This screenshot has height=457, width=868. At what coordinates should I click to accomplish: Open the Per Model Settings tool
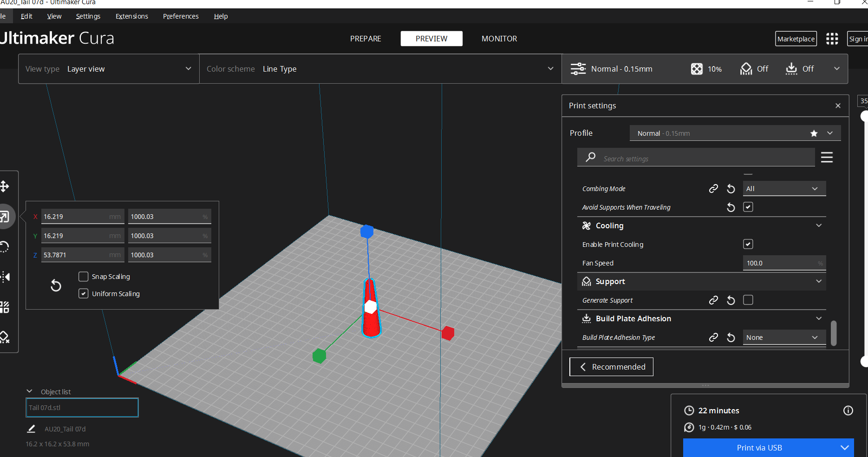(x=4, y=307)
